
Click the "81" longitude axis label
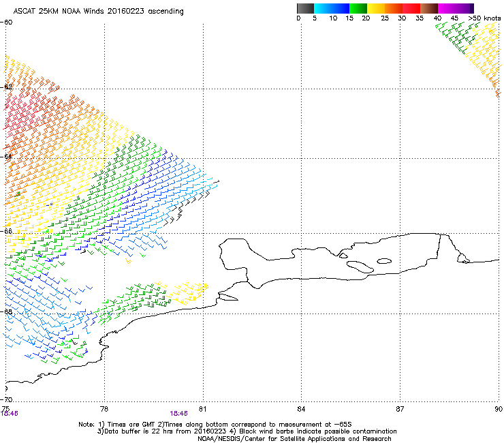202,409
